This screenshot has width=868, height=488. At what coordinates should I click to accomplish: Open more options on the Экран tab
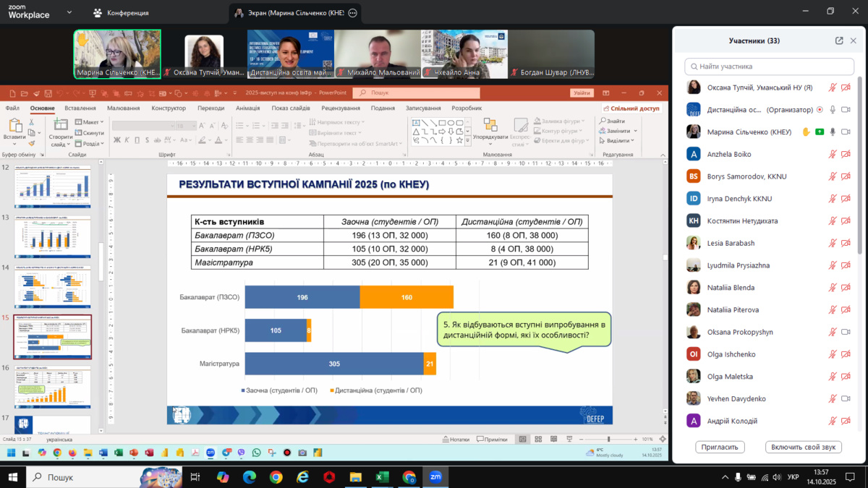tap(352, 13)
